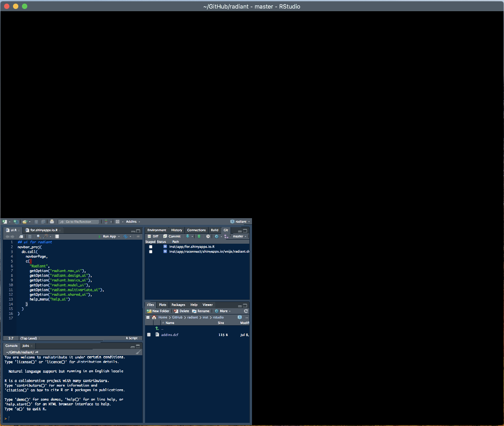Click the New Branch purple icon
504x426 pixels.
[x=226, y=236]
